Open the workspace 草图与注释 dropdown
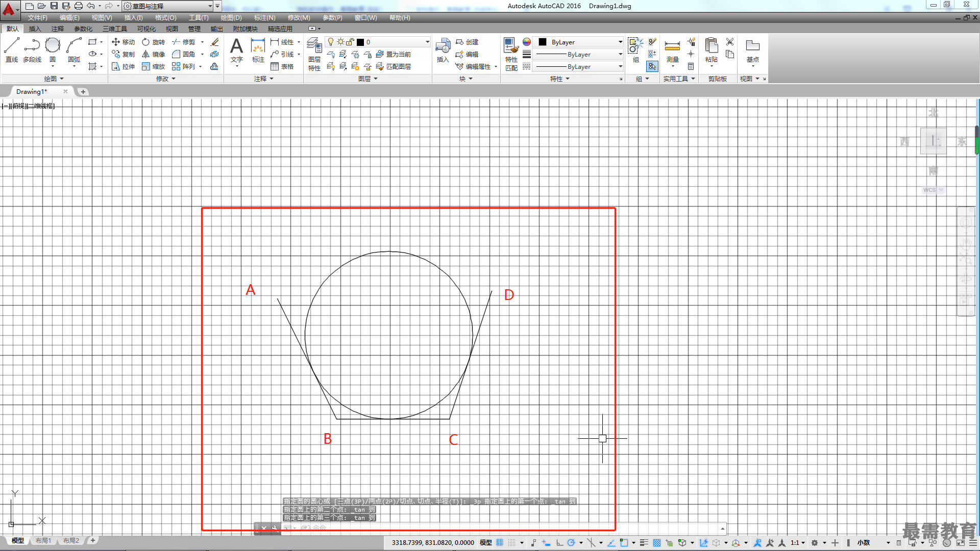Image resolution: width=980 pixels, height=551 pixels. [x=168, y=6]
